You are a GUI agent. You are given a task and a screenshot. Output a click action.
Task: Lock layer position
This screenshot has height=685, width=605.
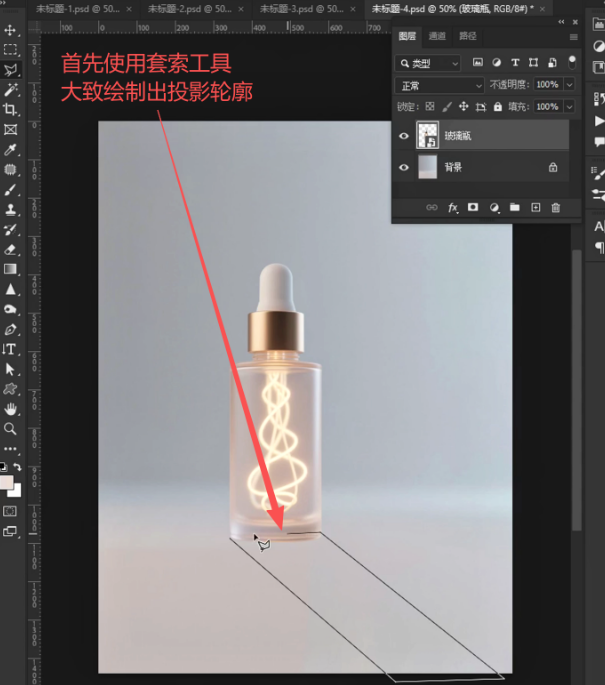pyautogui.click(x=463, y=107)
